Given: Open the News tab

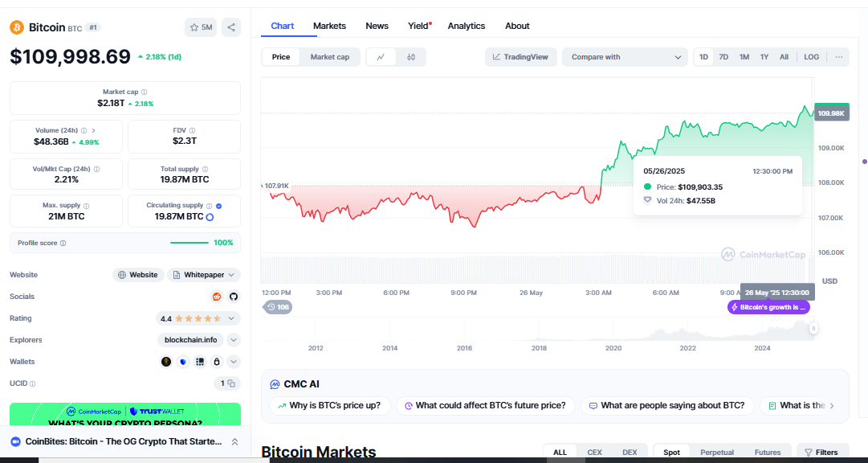Looking at the screenshot, I should pyautogui.click(x=377, y=26).
